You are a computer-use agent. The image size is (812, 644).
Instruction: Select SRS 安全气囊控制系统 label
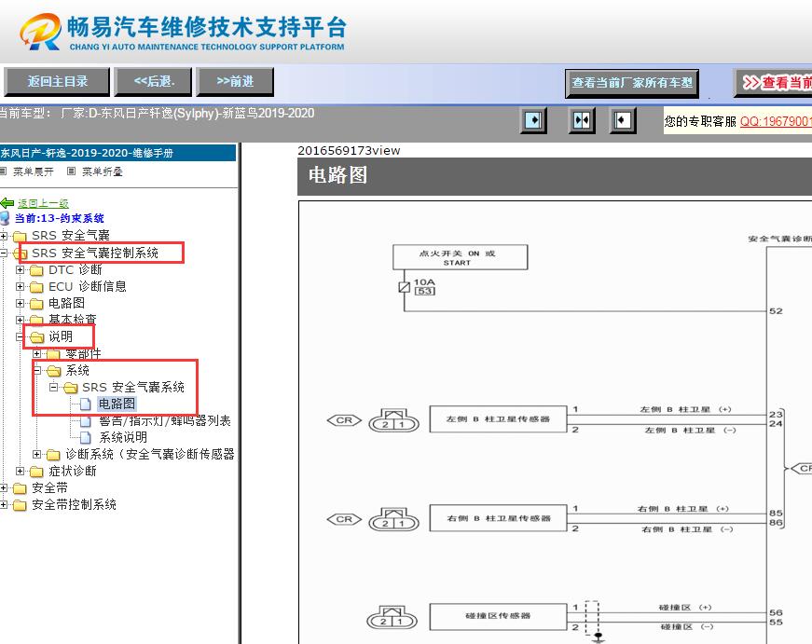click(x=95, y=253)
